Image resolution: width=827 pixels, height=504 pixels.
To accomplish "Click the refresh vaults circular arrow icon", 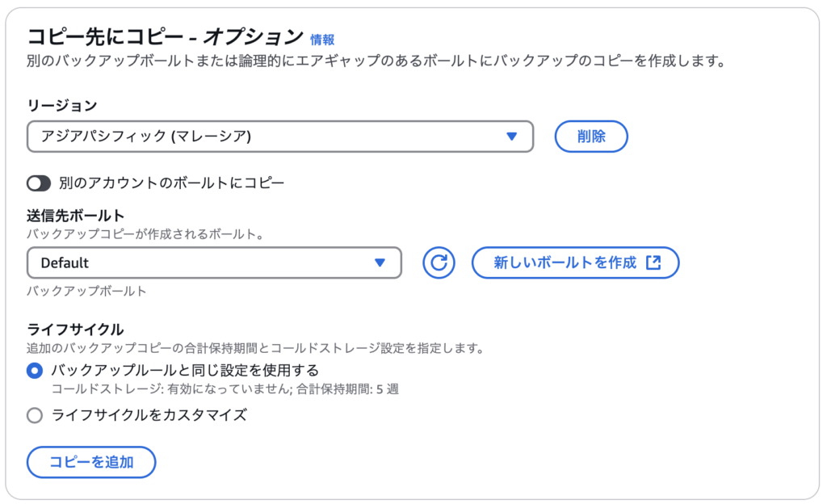I will [439, 262].
